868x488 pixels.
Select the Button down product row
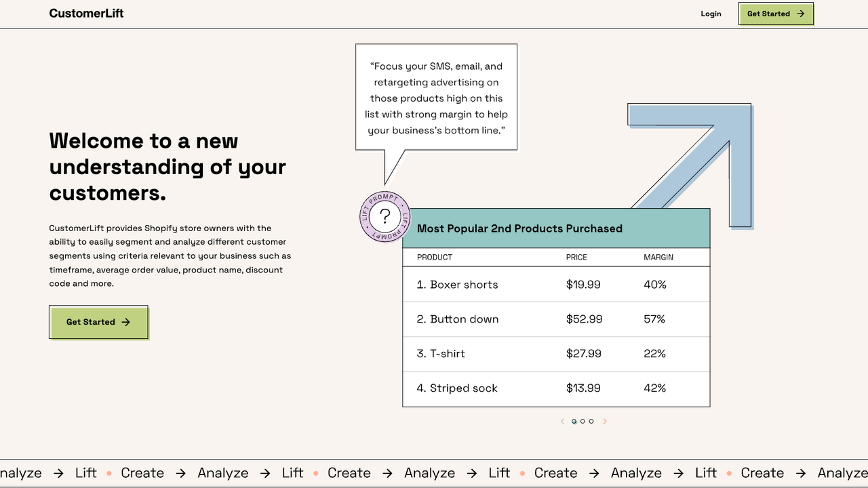(556, 319)
